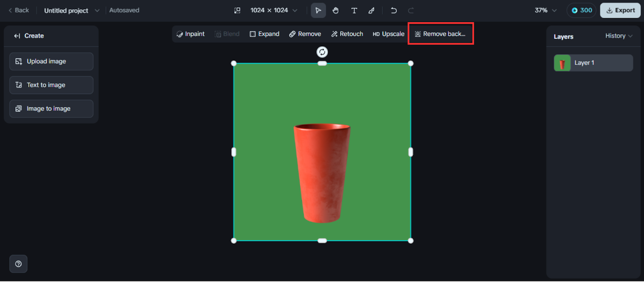Select the Retouch tool
This screenshot has width=644, height=282.
click(347, 34)
